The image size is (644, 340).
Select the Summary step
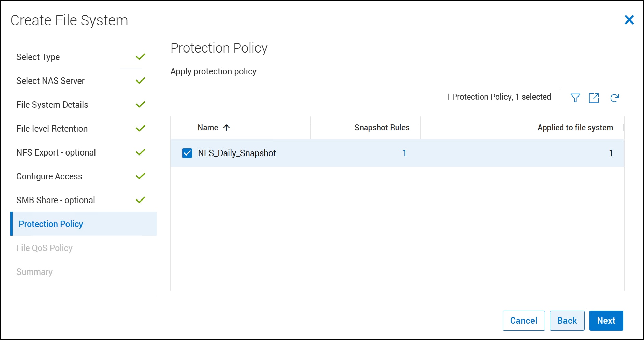pos(34,272)
